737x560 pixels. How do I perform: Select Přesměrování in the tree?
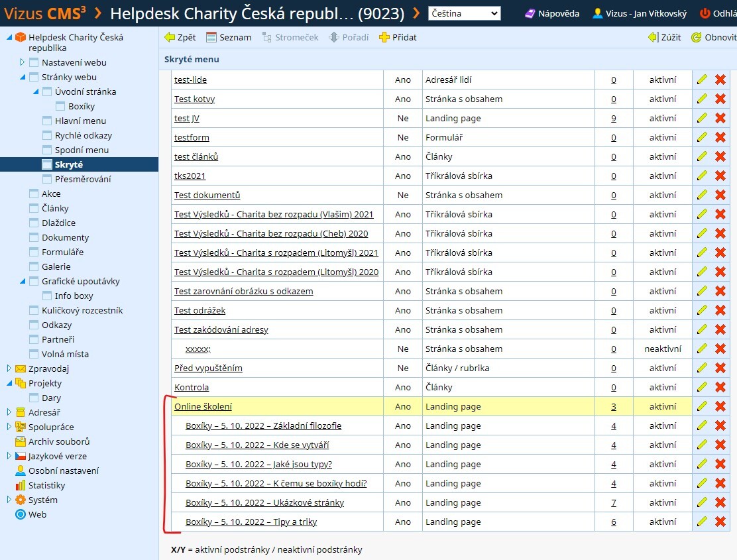coord(83,179)
